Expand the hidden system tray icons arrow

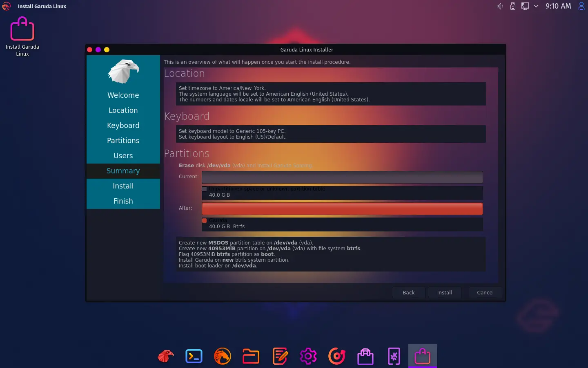coord(536,6)
